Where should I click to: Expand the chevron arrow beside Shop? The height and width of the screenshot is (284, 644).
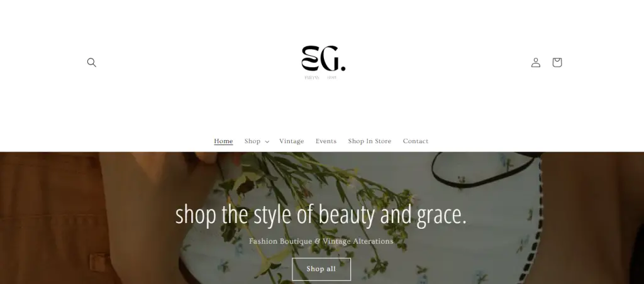(267, 141)
